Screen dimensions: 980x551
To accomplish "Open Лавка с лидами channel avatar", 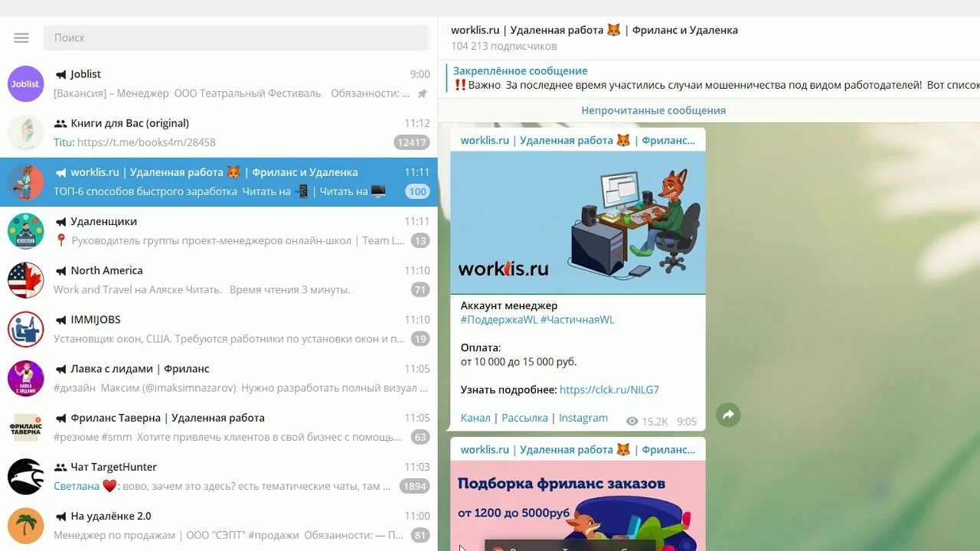I will click(26, 378).
